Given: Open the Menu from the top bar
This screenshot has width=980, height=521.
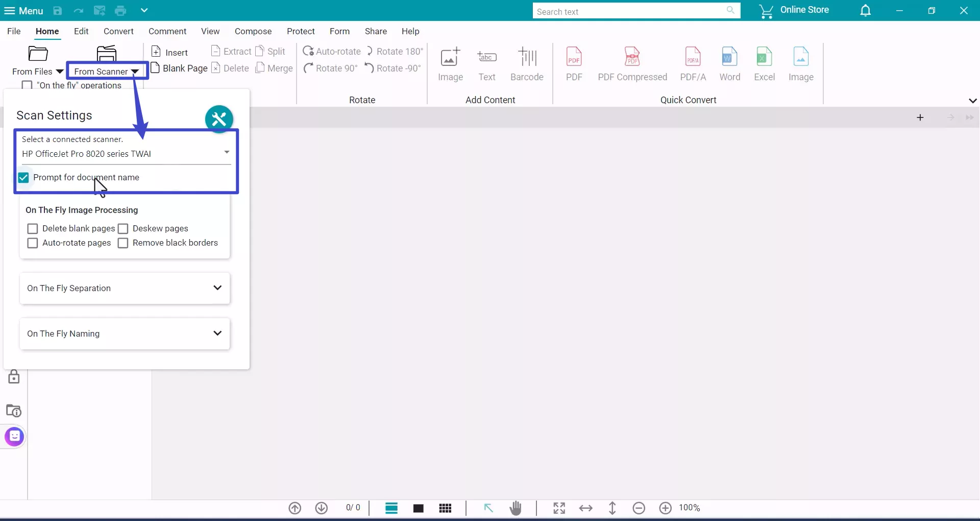Looking at the screenshot, I should tap(23, 10).
